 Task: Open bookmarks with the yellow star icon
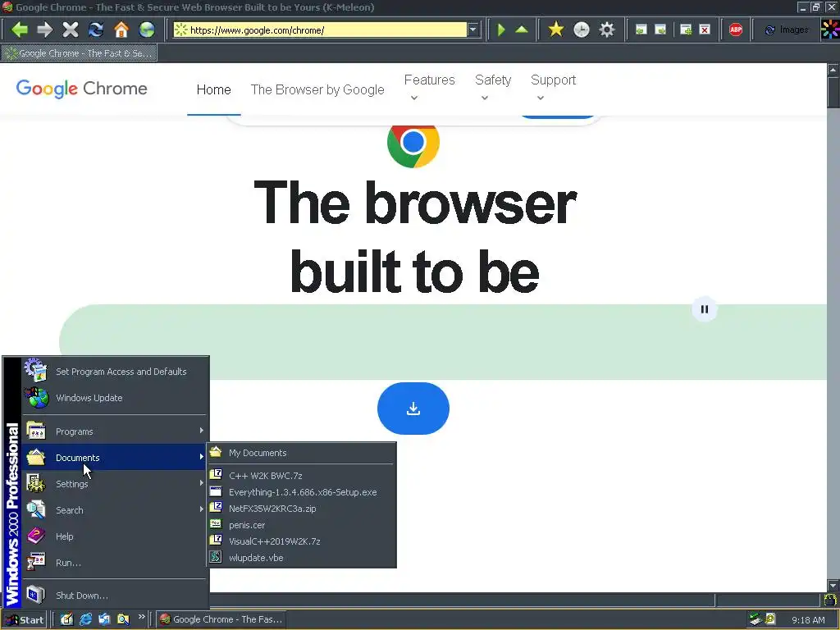click(x=556, y=30)
